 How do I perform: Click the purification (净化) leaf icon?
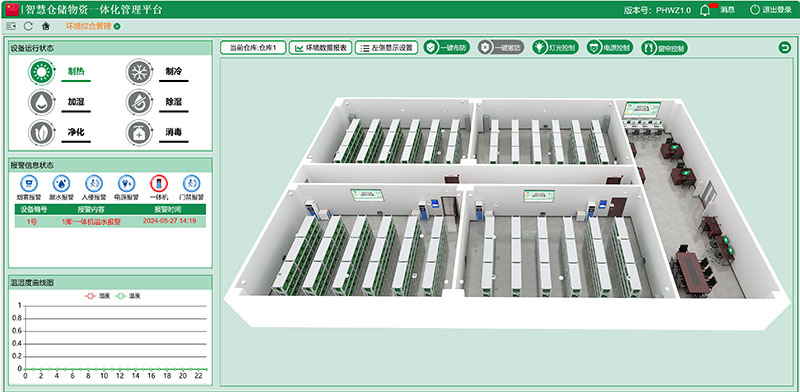pos(41,133)
